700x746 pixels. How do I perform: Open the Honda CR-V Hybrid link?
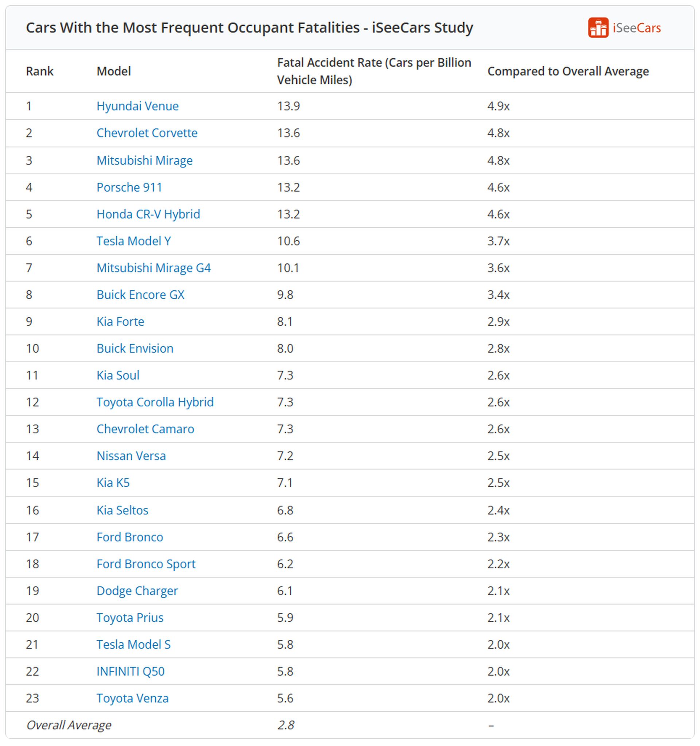click(148, 214)
